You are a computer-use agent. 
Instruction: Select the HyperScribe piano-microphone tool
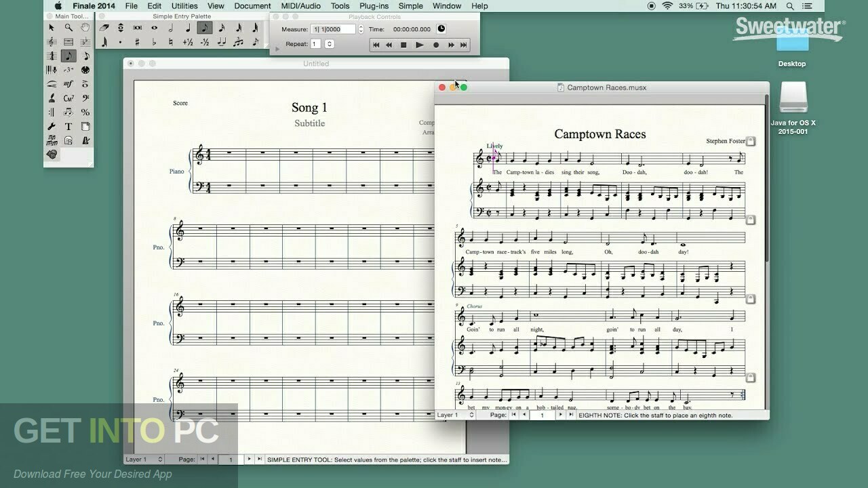pyautogui.click(x=52, y=70)
